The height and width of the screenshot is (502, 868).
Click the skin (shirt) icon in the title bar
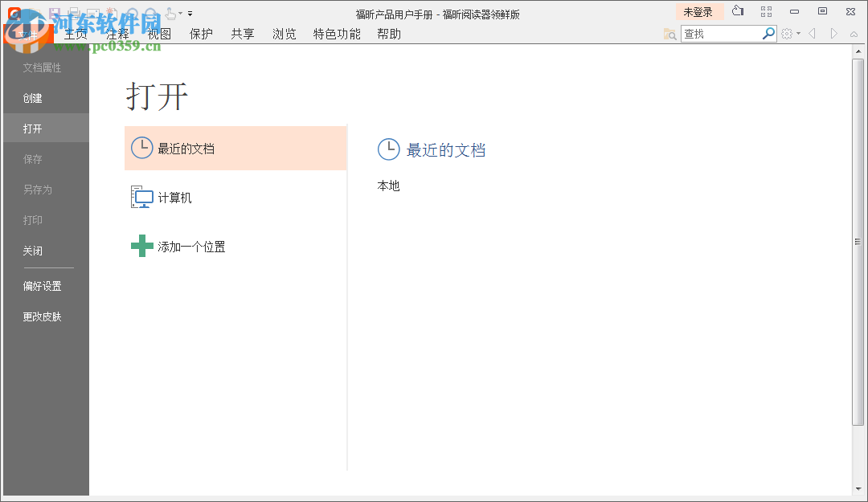tap(738, 11)
